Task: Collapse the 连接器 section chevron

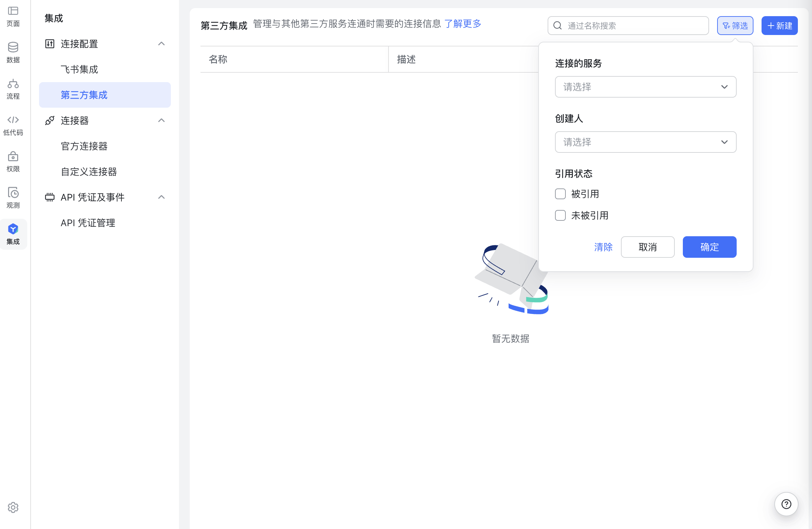Action: tap(161, 120)
